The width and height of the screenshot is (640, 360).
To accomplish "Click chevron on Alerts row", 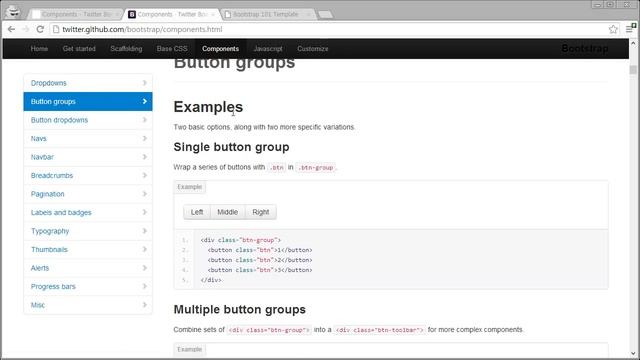I will point(144,268).
